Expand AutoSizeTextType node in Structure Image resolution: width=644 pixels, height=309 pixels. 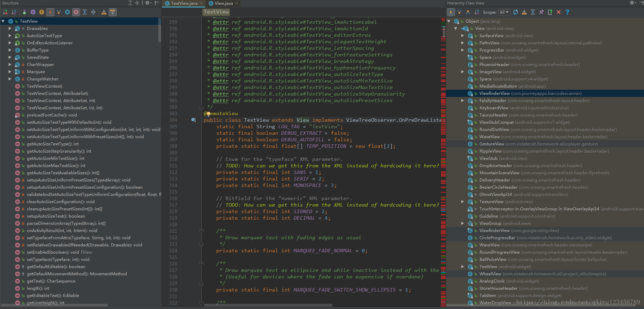[x=10, y=36]
